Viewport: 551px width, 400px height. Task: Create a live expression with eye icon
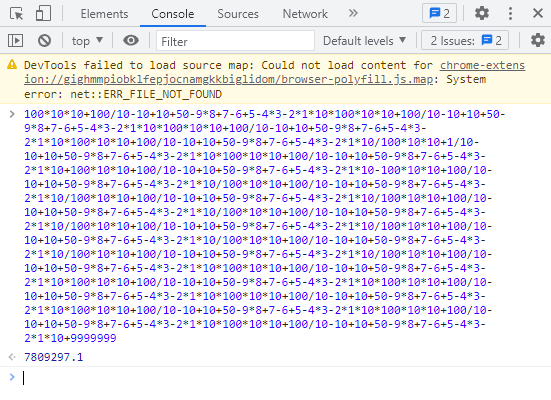pyautogui.click(x=131, y=40)
